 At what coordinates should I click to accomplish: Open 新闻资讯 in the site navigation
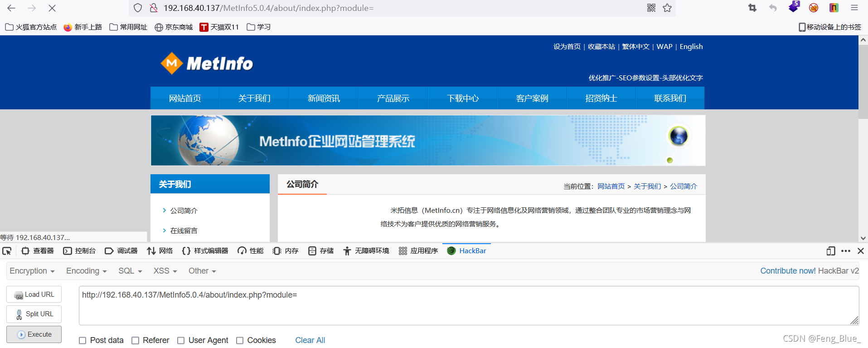324,98
